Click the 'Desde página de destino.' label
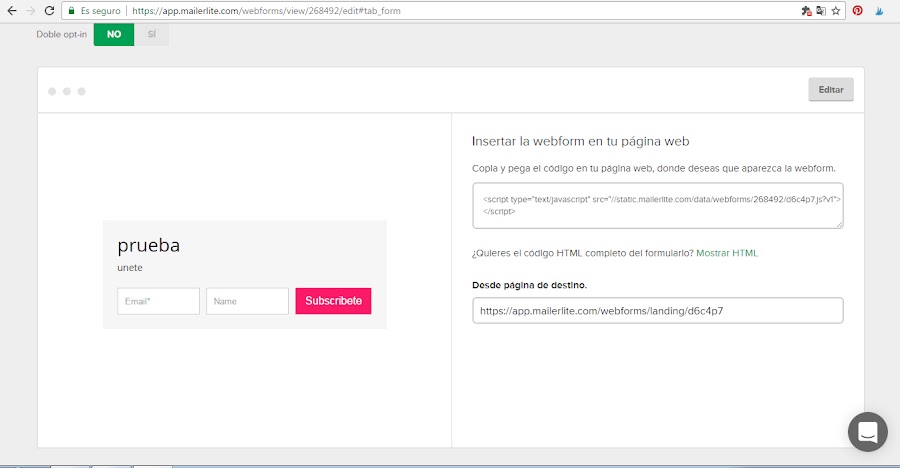Screen dimensions: 900x468 click(529, 285)
